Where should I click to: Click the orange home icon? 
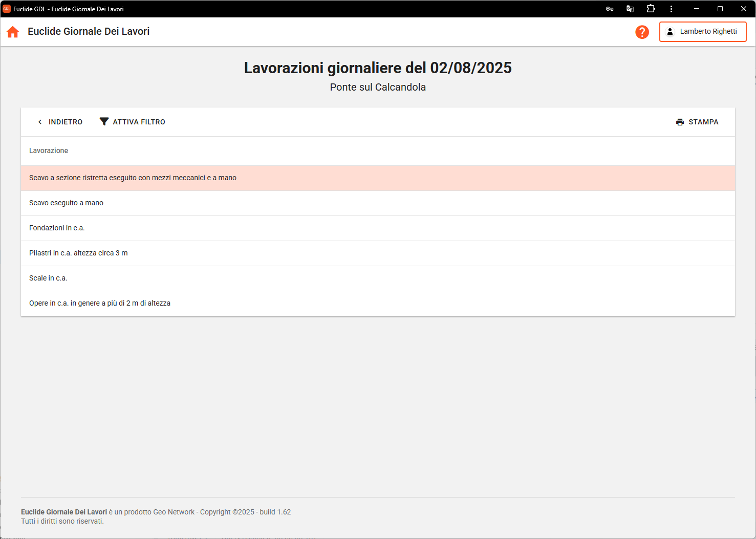point(13,32)
